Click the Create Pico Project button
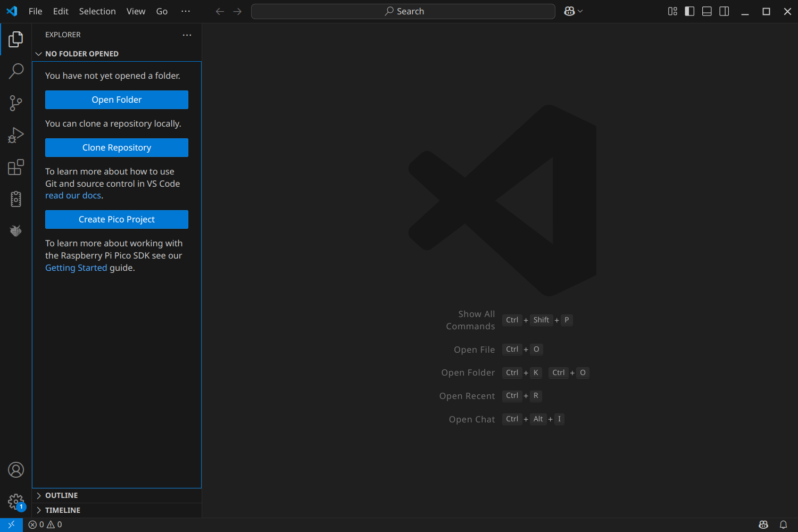Viewport: 798px width, 532px height. (x=117, y=219)
